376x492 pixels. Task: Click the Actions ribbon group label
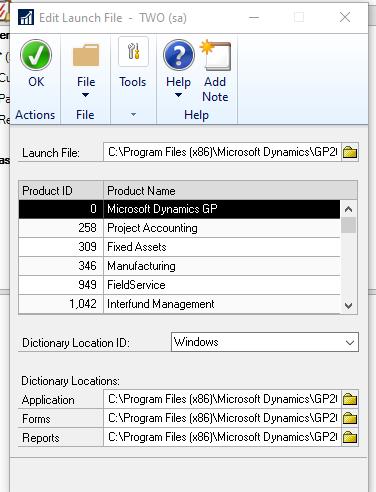(35, 115)
